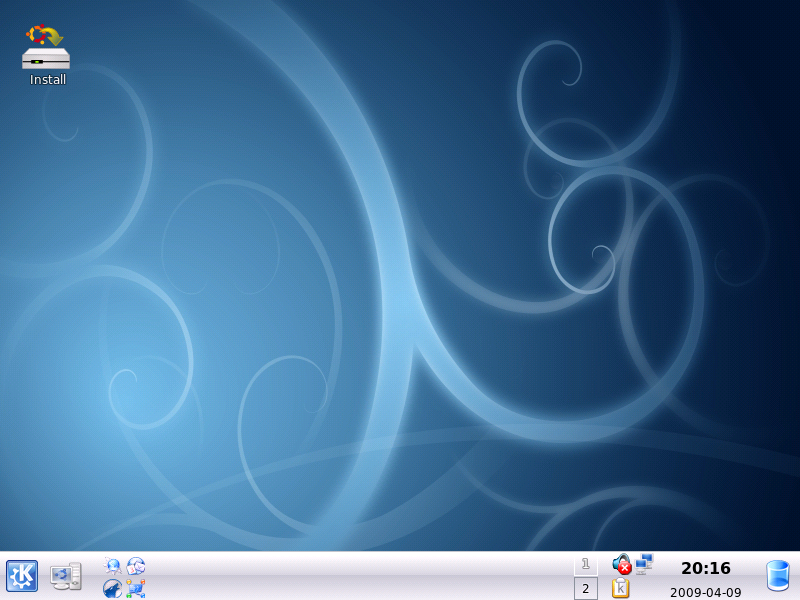Open the Install desktop icon

(x=46, y=55)
